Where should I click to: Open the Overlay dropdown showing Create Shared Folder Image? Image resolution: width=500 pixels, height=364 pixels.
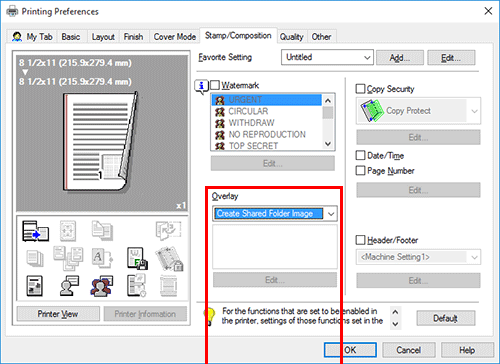(275, 214)
